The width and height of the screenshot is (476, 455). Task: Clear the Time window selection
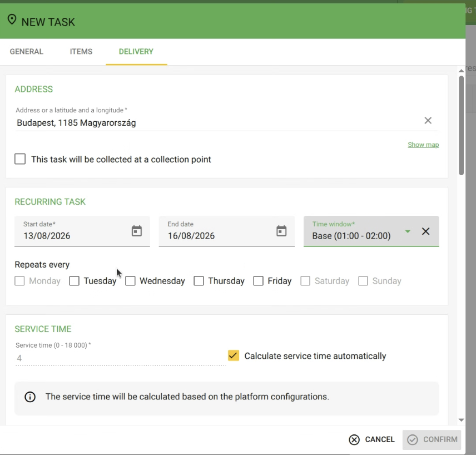tap(425, 231)
